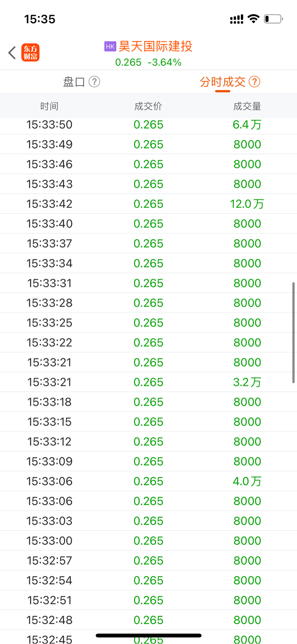Open the 昊天国际建投 stock title

[155, 46]
